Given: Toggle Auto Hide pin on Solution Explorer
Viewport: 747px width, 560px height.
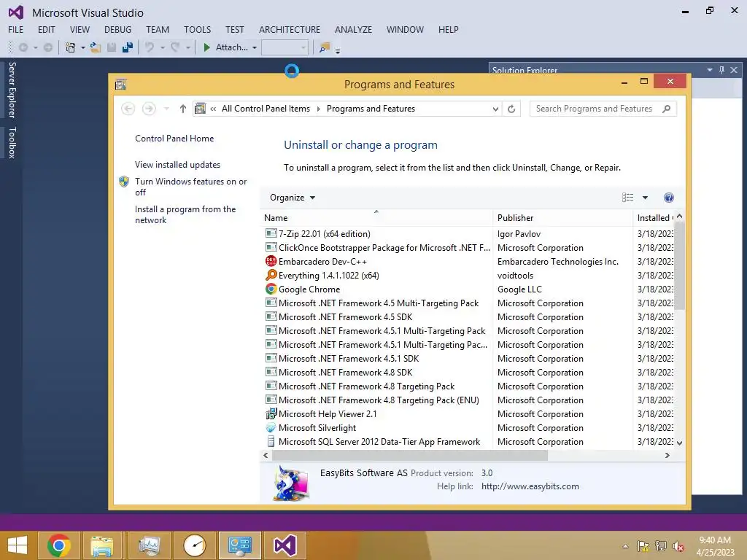Looking at the screenshot, I should (x=721, y=70).
